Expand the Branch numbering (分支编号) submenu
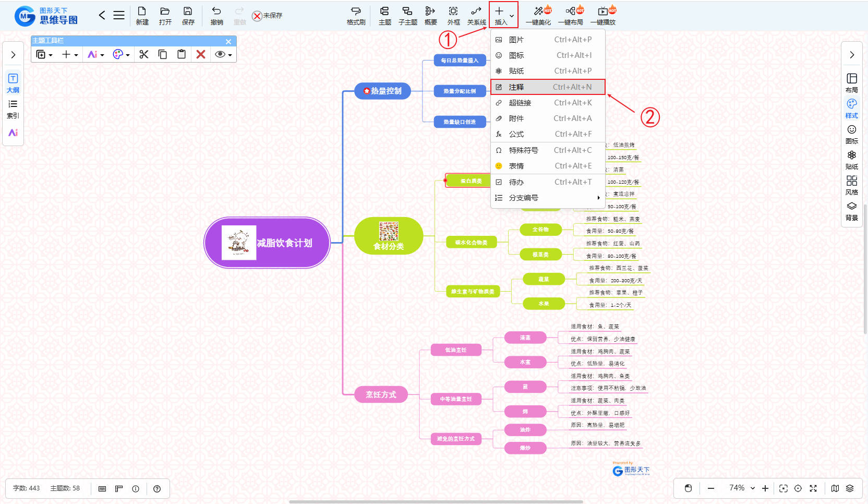The height and width of the screenshot is (504, 868). (x=547, y=198)
